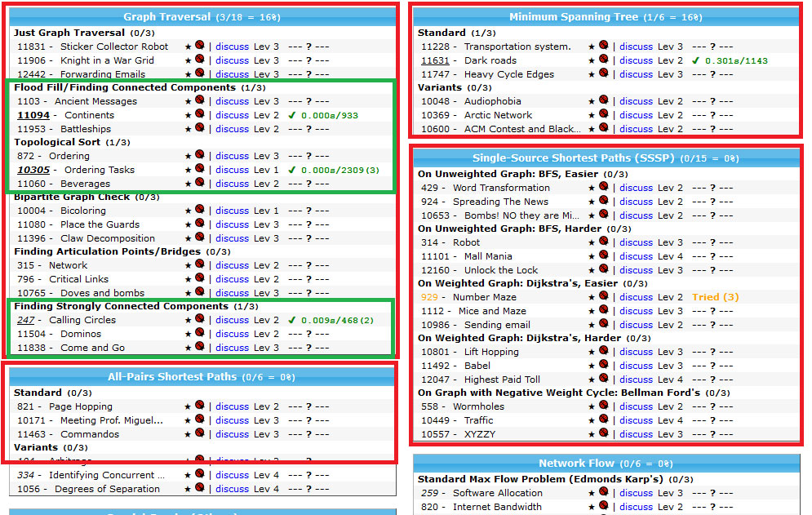Click the red ball icon for Commandos
812x515 pixels.
pyautogui.click(x=200, y=433)
